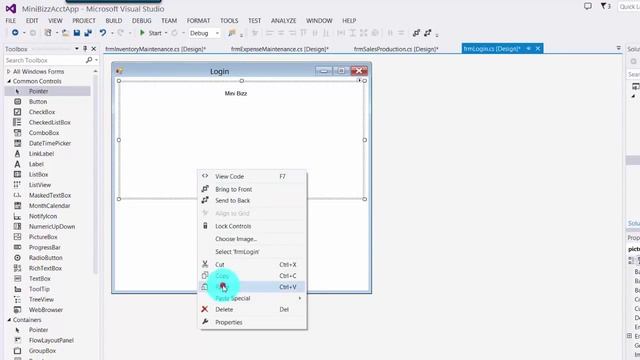The width and height of the screenshot is (640, 360).
Task: Click the New Project toolbar icon
Action: pyautogui.click(x=48, y=33)
